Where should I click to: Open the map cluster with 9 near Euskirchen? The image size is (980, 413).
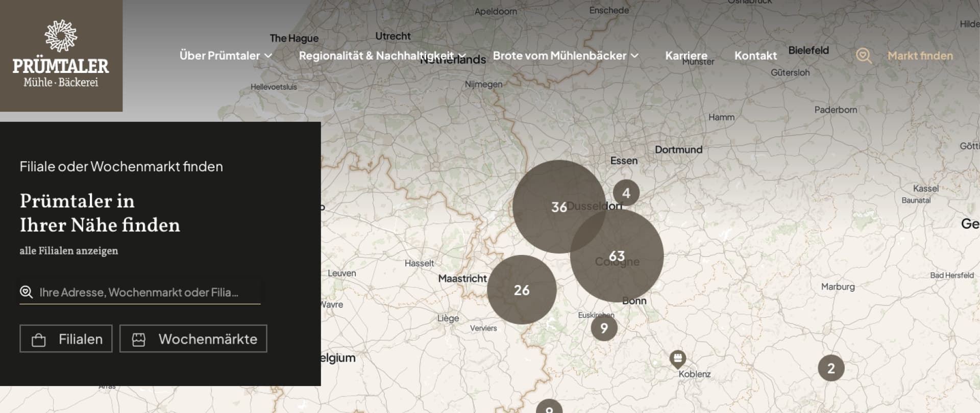point(604,328)
